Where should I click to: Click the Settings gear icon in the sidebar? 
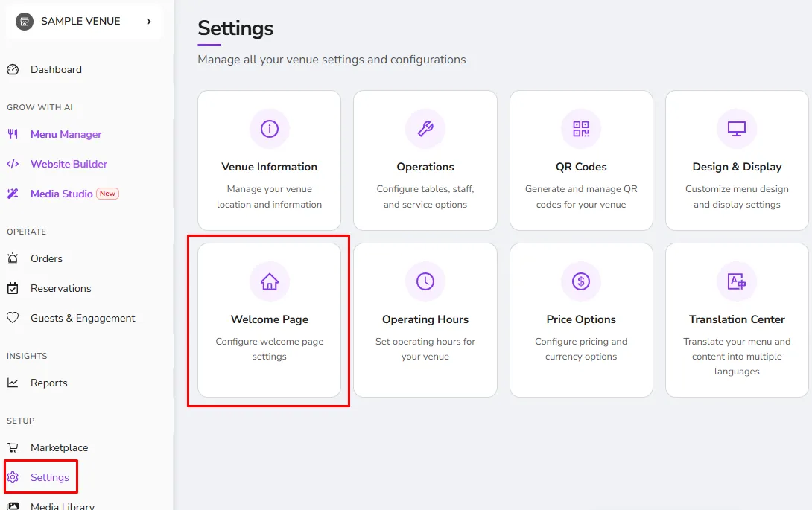coord(13,477)
